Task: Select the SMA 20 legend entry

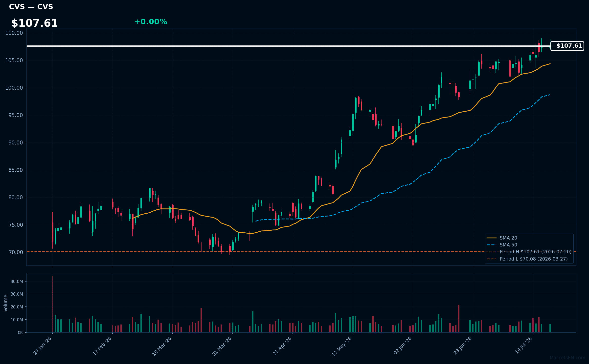Action: point(502,238)
